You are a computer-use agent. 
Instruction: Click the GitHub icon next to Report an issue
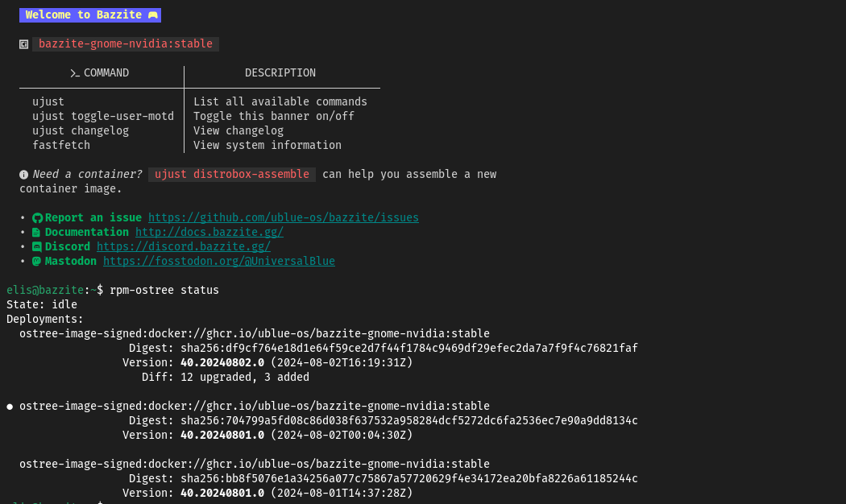[x=37, y=218]
